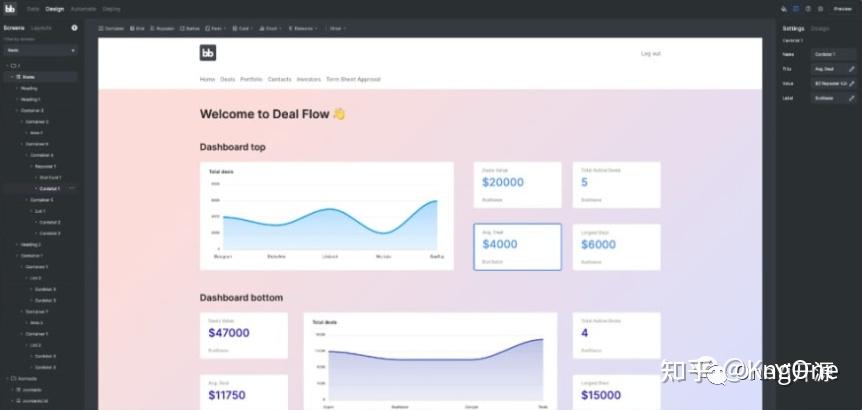Image resolution: width=862 pixels, height=410 pixels.
Task: Open the filter by access dropdown
Action: click(x=41, y=50)
